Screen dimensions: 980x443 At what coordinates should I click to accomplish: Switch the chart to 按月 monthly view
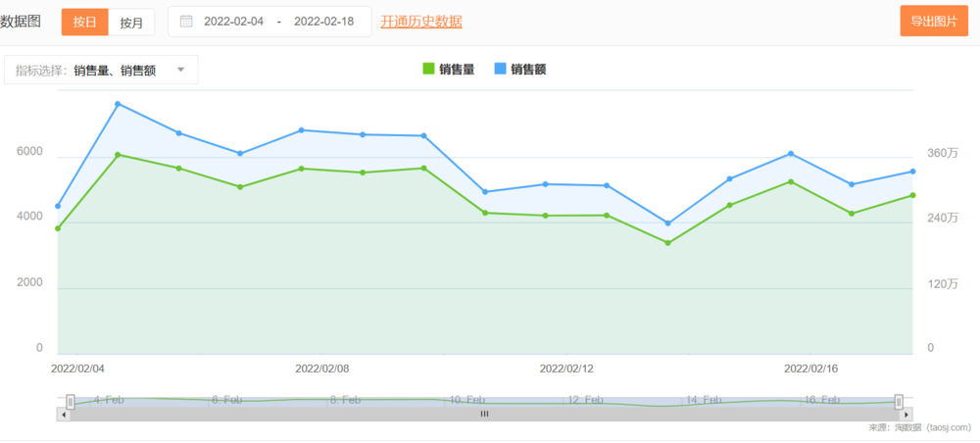click(x=131, y=22)
